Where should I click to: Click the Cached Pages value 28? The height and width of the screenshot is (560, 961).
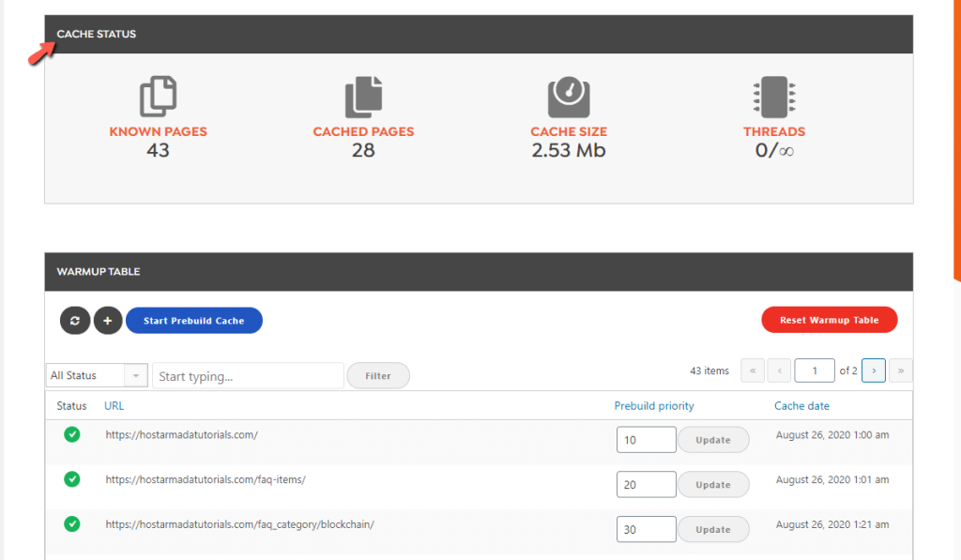(x=363, y=150)
